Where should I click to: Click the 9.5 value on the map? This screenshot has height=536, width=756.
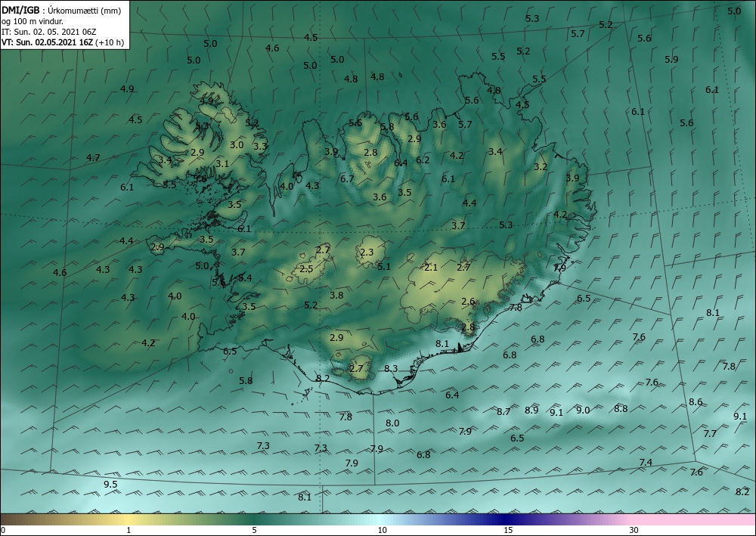[111, 485]
